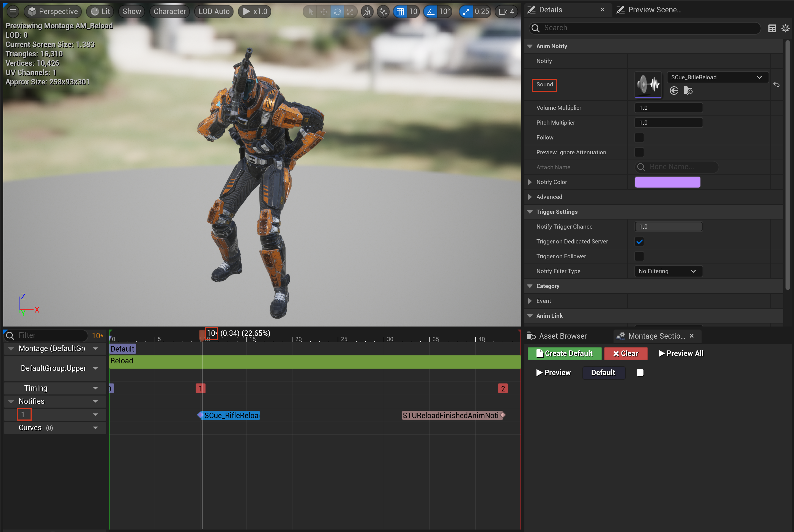Click the Create Default button
794x532 pixels.
(x=565, y=353)
